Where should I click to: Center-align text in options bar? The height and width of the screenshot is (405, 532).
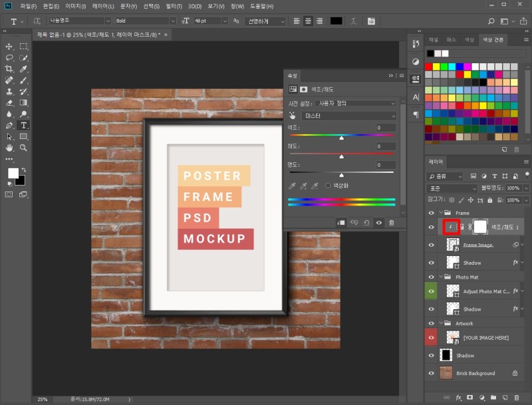308,21
